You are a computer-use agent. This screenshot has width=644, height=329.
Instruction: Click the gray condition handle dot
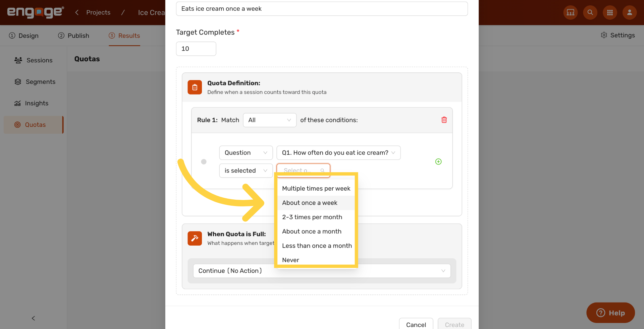pos(204,161)
